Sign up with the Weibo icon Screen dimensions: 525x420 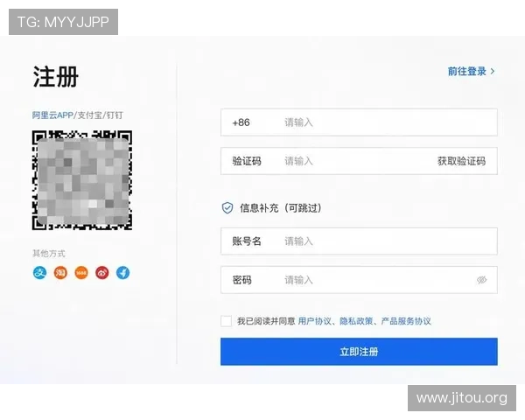pos(102,273)
